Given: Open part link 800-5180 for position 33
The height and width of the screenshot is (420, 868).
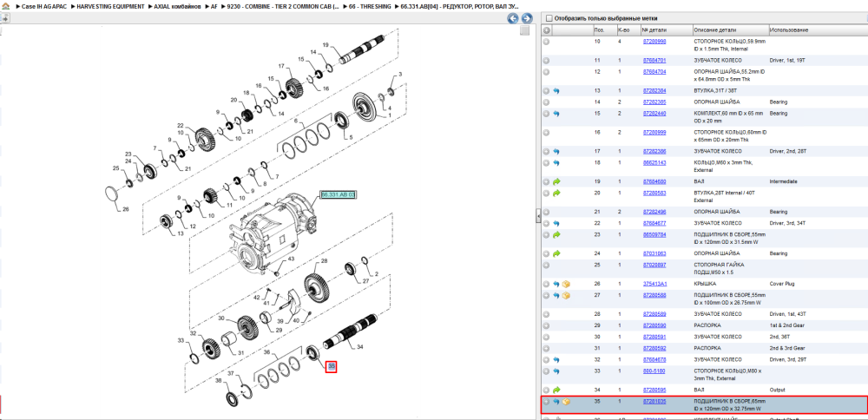Looking at the screenshot, I should [x=654, y=371].
